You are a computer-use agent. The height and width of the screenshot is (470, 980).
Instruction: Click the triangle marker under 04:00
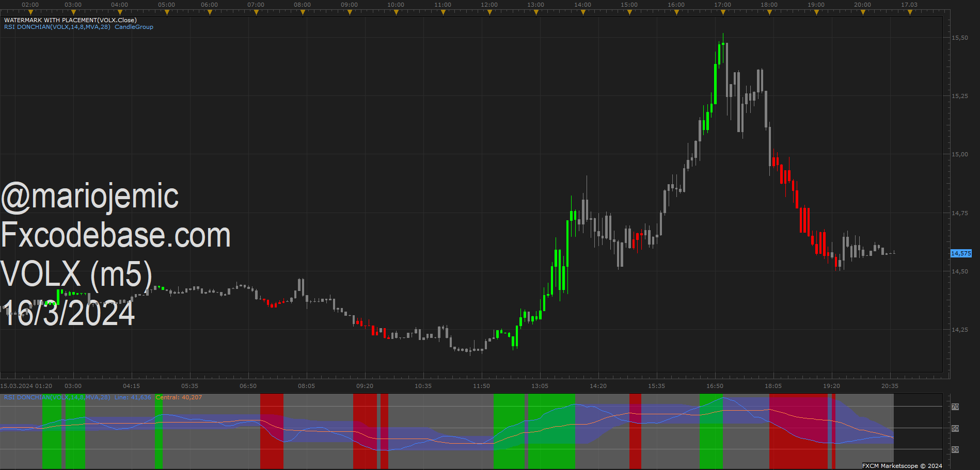(120, 12)
